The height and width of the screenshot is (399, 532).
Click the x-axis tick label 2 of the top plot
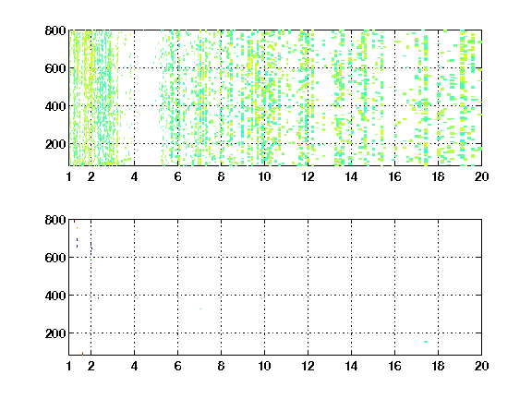(91, 176)
